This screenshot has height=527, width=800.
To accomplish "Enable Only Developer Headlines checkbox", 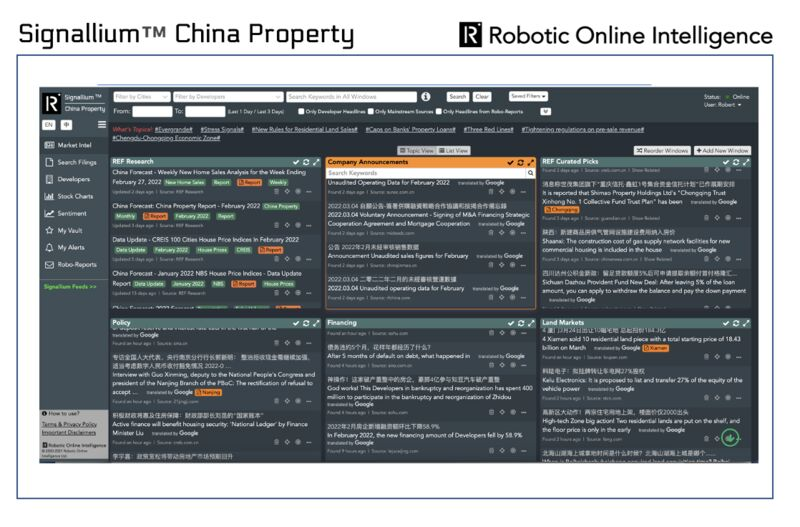I will [x=301, y=112].
